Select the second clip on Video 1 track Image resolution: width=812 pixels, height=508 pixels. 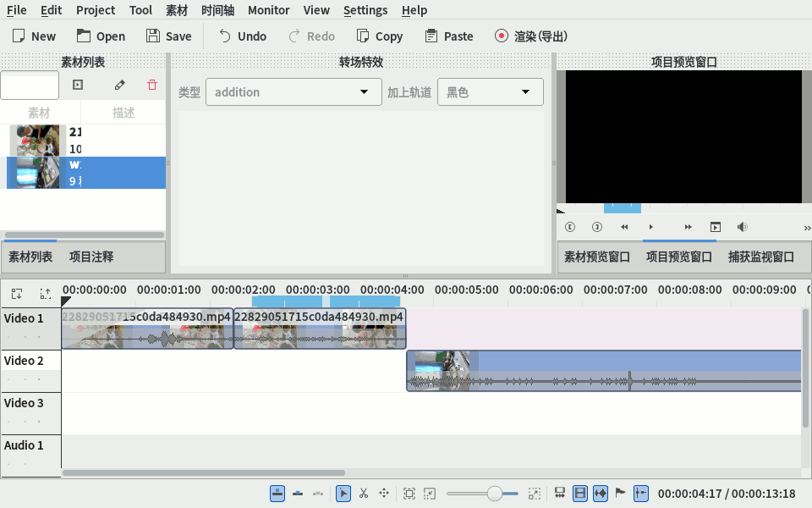tap(320, 329)
